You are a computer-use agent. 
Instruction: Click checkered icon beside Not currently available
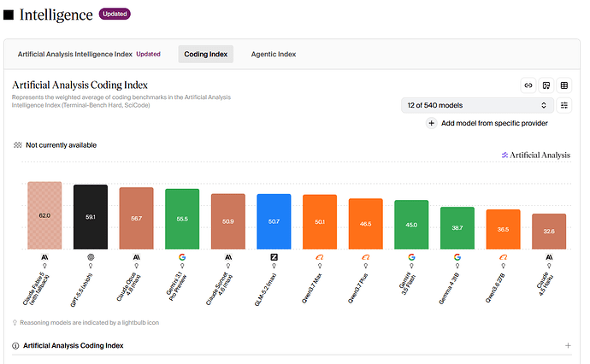pos(18,145)
